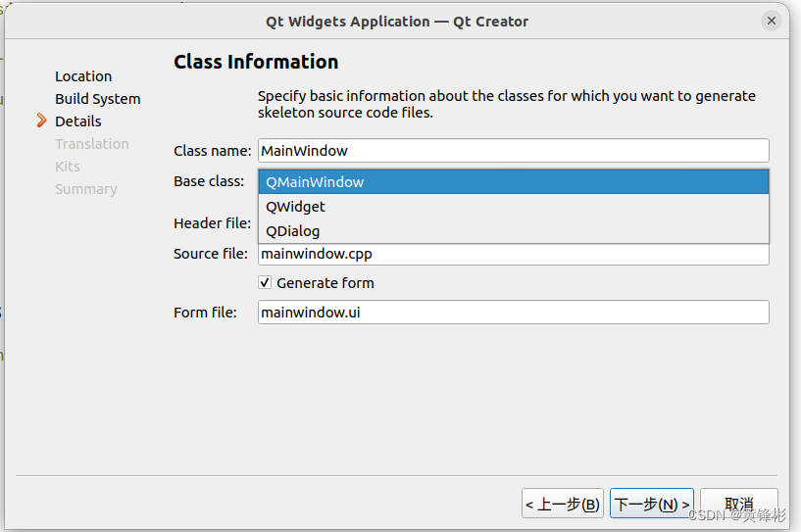Edit the Source file field mainwindow.cpp
Screen dimensions: 801x532
(514, 255)
